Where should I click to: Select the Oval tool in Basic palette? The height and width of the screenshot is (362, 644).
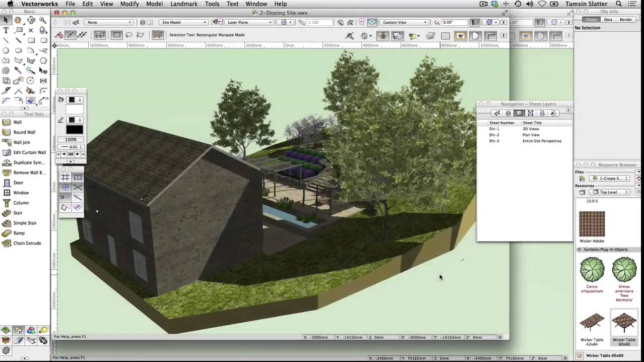pyautogui.click(x=18, y=50)
